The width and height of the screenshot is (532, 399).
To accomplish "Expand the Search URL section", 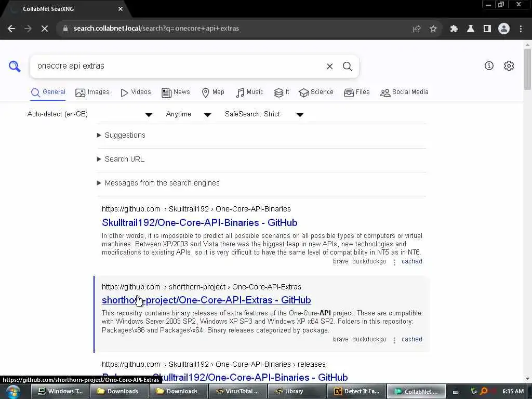I will (x=121, y=159).
